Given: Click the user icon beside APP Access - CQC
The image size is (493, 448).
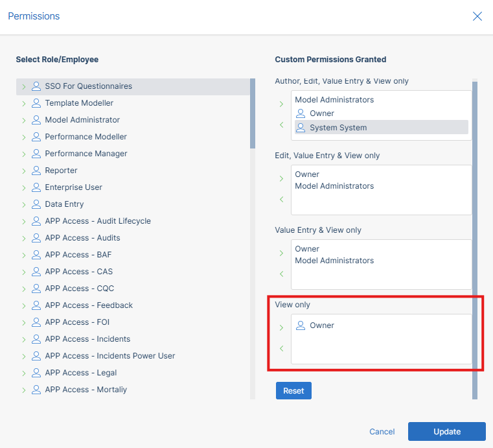Looking at the screenshot, I should (x=36, y=289).
